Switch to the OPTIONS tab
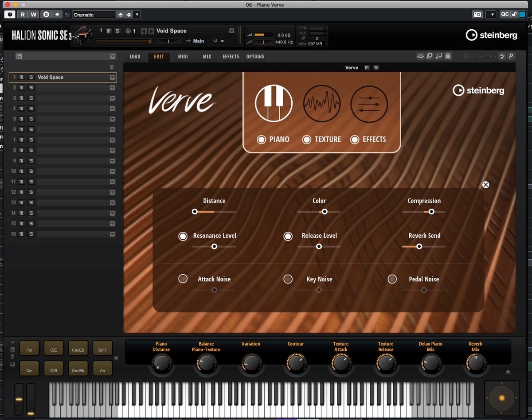 [x=255, y=57]
